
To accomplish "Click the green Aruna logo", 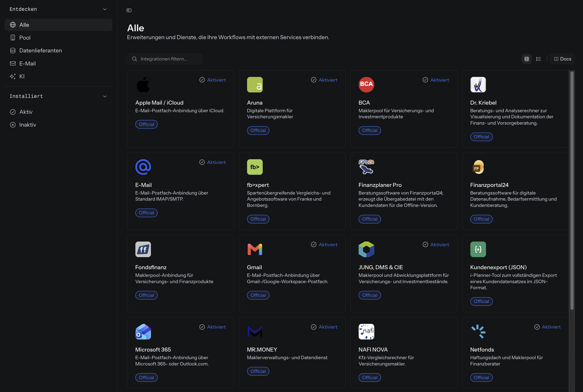I will [255, 85].
